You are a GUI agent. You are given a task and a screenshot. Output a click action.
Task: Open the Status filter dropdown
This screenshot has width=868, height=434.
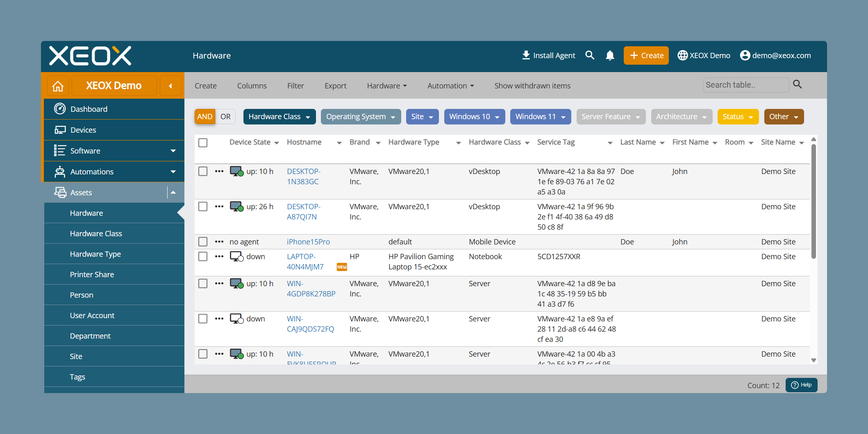point(738,117)
